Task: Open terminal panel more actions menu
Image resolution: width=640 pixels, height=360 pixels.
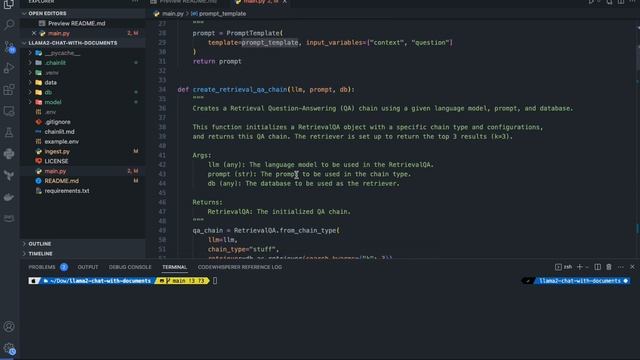Action: (621, 267)
